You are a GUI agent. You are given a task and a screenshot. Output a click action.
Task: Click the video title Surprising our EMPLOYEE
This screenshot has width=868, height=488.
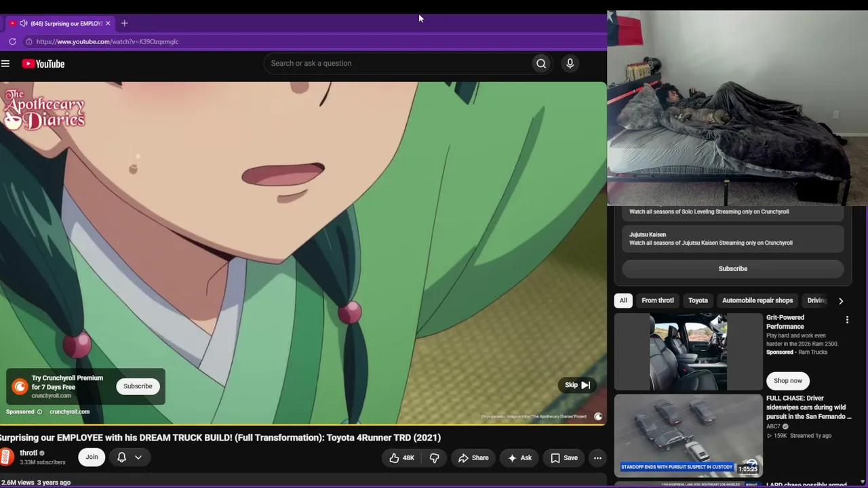coord(220,438)
